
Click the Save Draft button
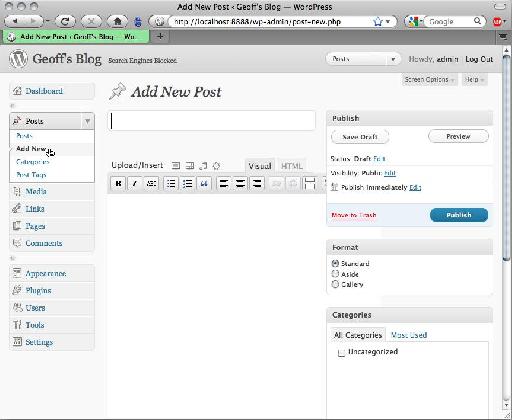coord(360,137)
